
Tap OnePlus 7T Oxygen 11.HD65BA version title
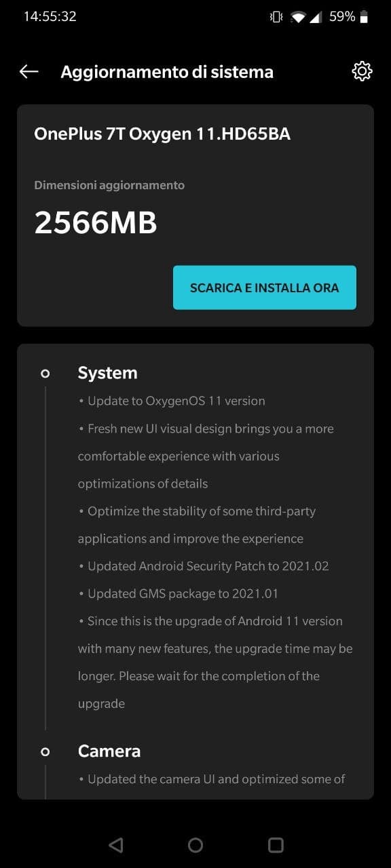pyautogui.click(x=162, y=134)
